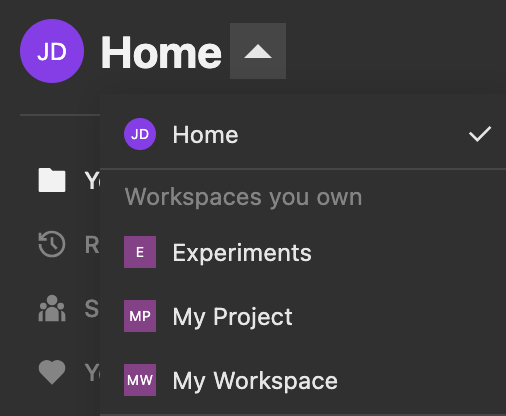
Task: Click the shared people group icon
Action: [x=52, y=308]
